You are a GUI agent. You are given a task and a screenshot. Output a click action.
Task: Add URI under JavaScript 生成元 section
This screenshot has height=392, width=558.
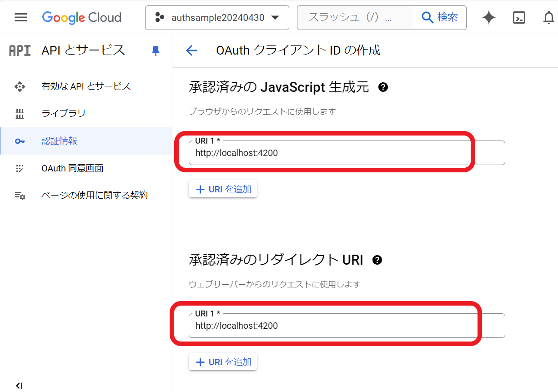click(x=223, y=189)
